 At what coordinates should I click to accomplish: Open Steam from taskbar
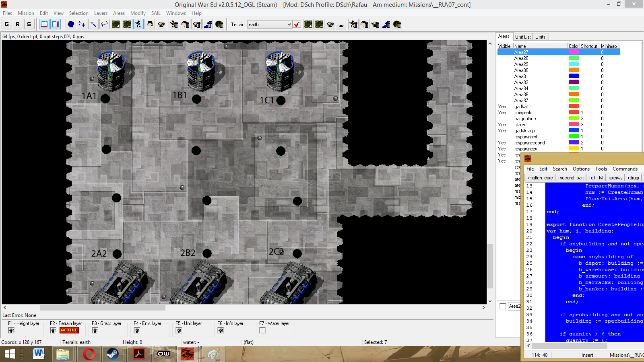click(x=113, y=354)
